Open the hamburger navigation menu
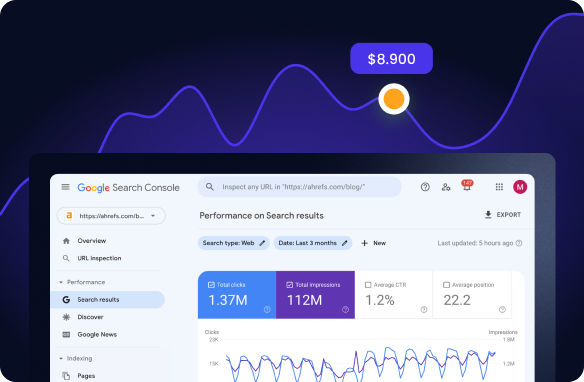The height and width of the screenshot is (382, 584). [65, 187]
